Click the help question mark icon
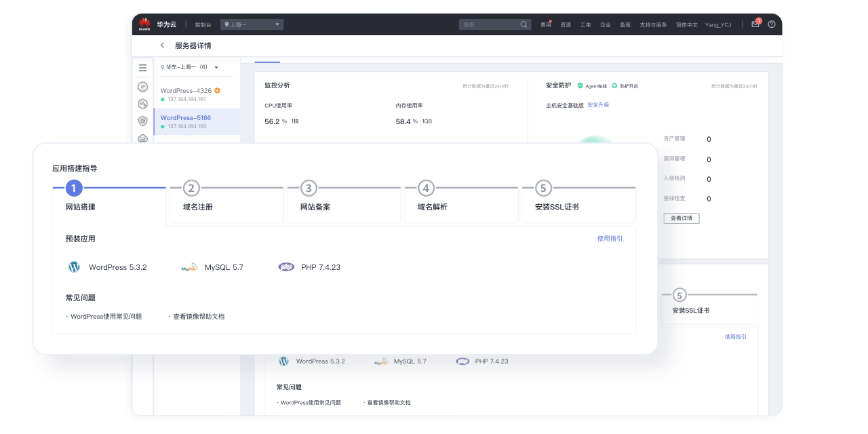 click(772, 24)
